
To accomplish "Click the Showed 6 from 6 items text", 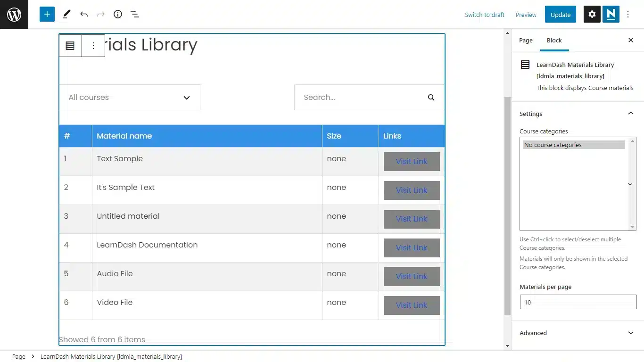I will (x=102, y=340).
